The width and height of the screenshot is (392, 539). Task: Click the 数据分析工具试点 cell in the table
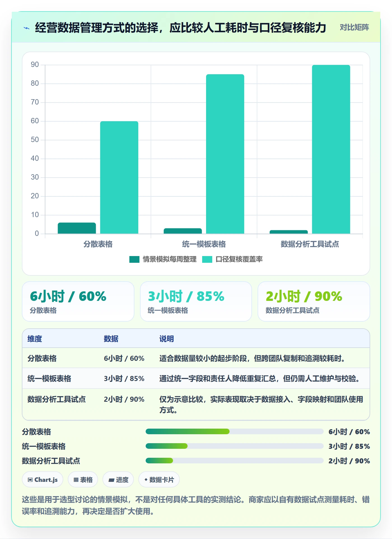click(57, 399)
